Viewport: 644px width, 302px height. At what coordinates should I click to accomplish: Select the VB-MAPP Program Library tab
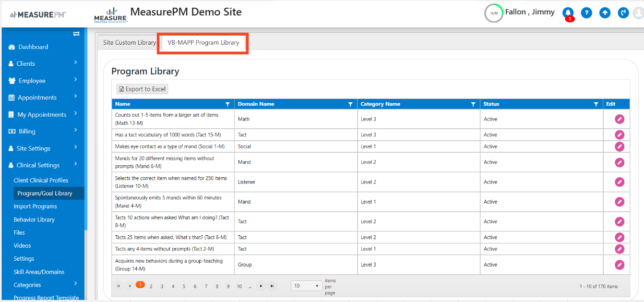[x=203, y=42]
